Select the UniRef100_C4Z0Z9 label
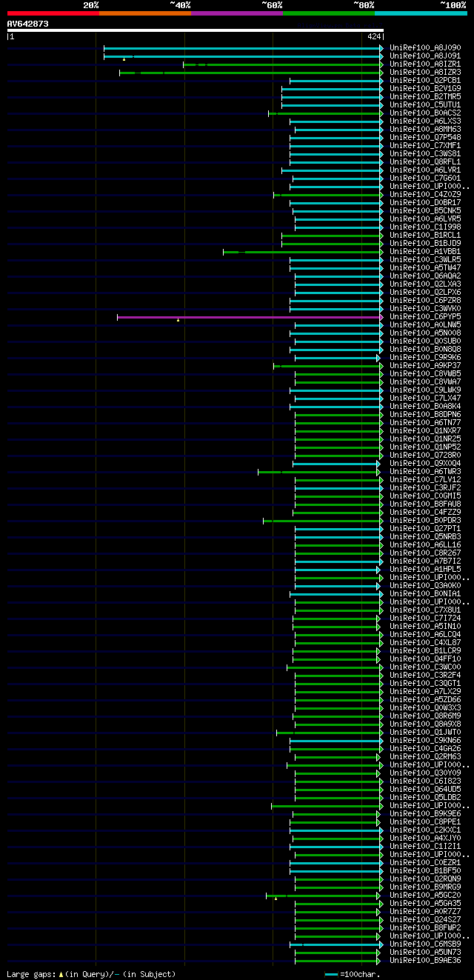Image resolution: width=474 pixels, height=980 pixels. [x=425, y=195]
